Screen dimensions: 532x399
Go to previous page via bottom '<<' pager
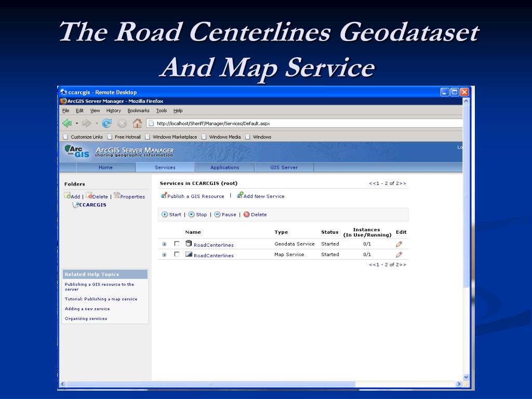coord(372,264)
